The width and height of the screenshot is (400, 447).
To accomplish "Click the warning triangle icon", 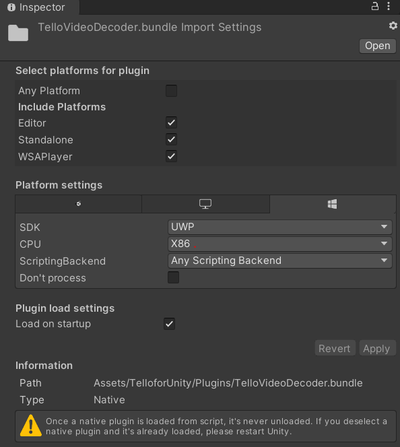I will tap(31, 426).
